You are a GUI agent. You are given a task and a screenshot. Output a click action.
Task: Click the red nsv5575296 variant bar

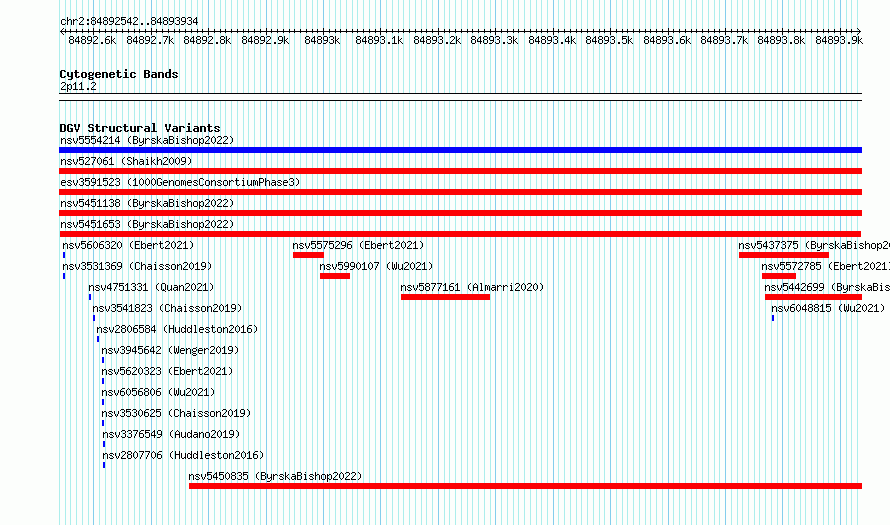pos(308,255)
